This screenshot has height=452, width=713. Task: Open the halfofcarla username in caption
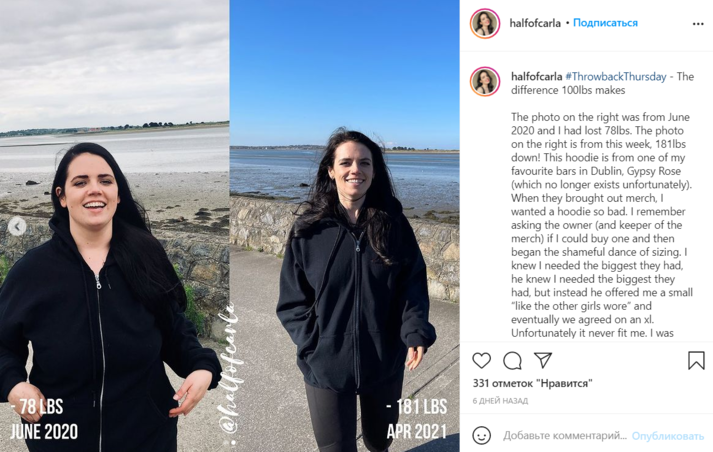537,76
